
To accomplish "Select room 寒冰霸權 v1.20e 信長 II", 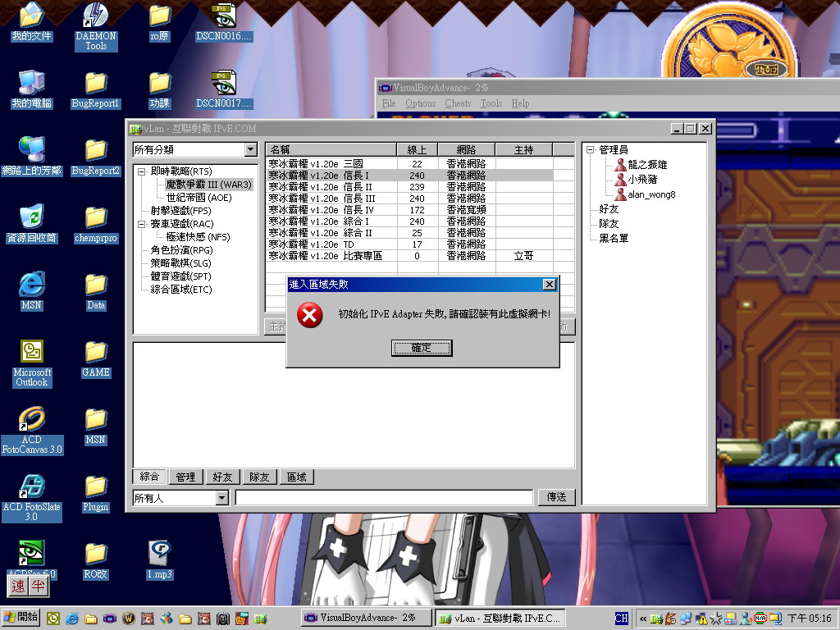I will (410, 187).
